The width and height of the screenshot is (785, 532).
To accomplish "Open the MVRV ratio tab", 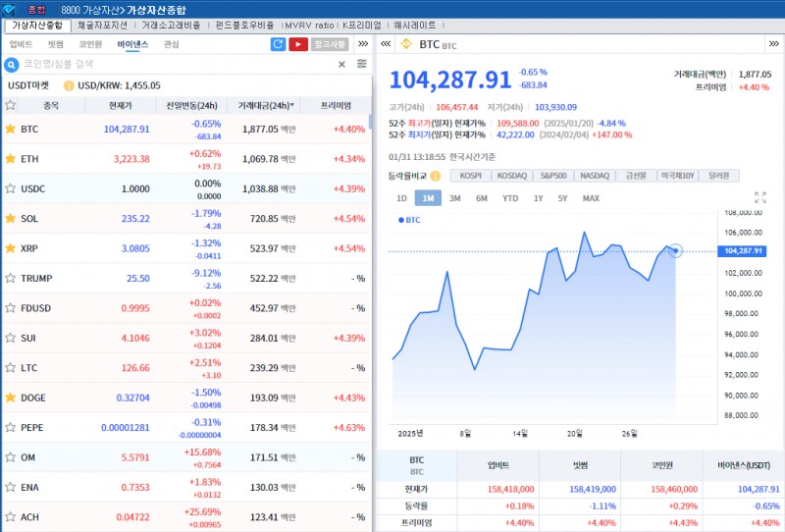I will click(309, 26).
